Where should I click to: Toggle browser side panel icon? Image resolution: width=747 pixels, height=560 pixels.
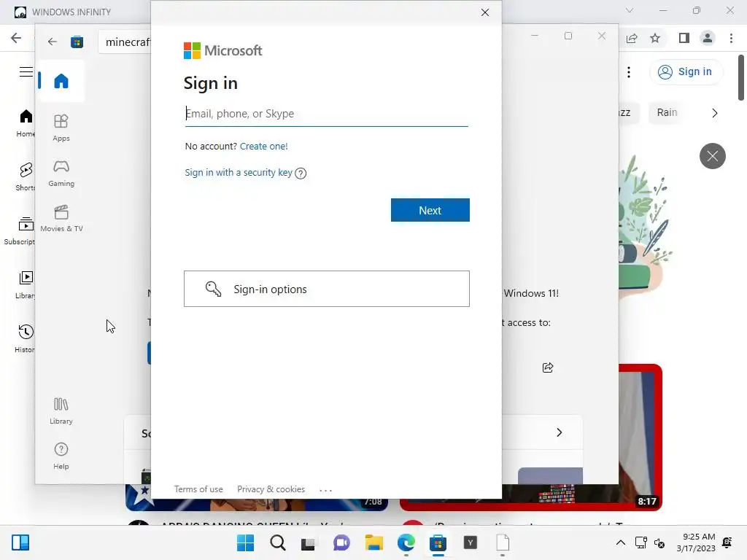coord(684,38)
